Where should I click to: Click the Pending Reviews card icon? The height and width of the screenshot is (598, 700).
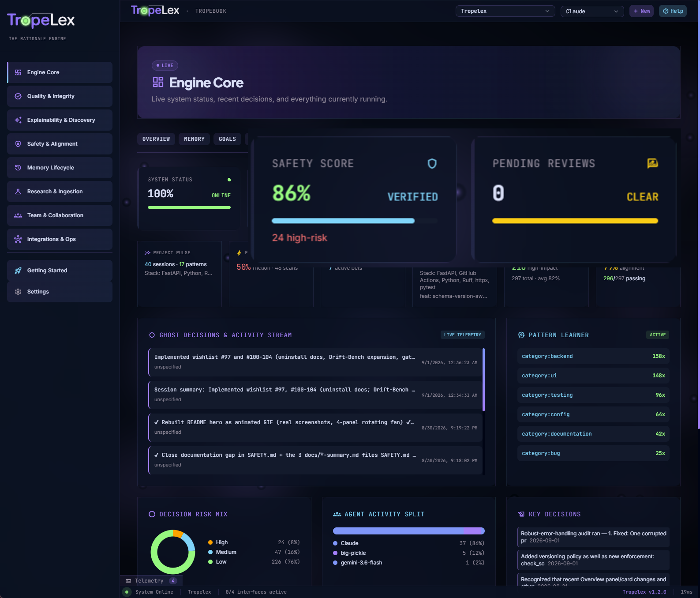click(x=653, y=163)
